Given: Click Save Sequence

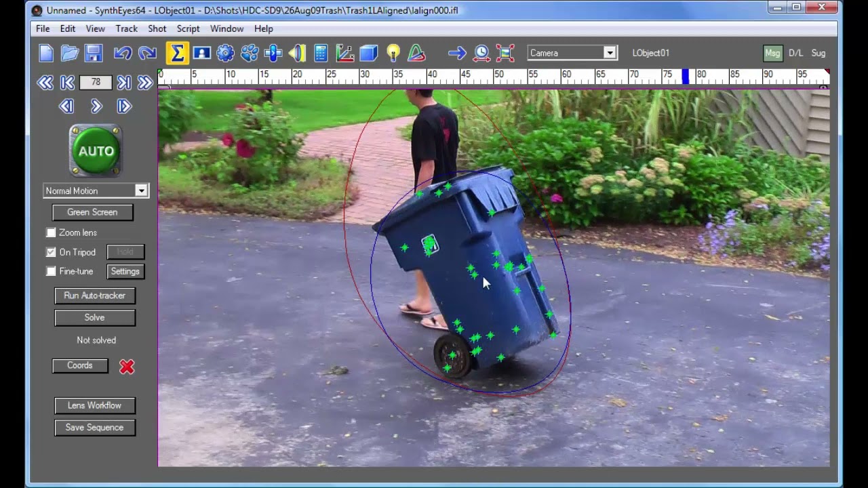Looking at the screenshot, I should point(95,428).
